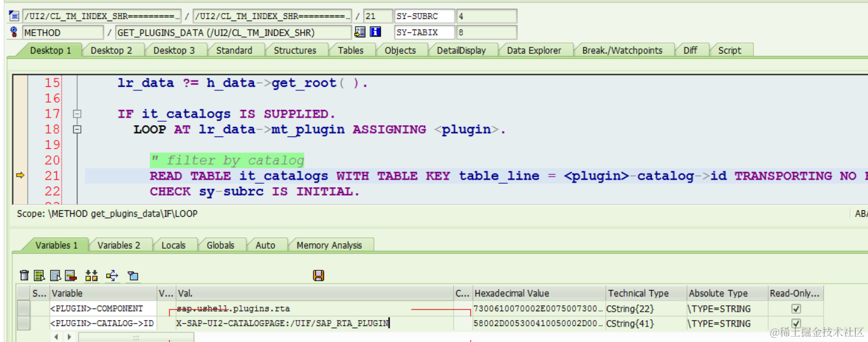The height and width of the screenshot is (342, 868).
Task: Collapse the IF block at line 17
Action: point(77,114)
